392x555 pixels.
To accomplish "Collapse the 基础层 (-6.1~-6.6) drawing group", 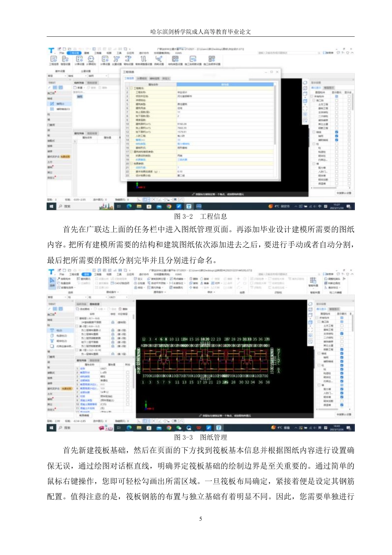I will coord(77,318).
